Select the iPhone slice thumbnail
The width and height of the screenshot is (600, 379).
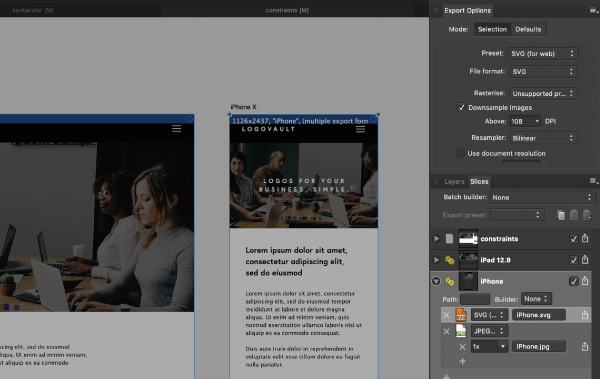pyautogui.click(x=468, y=281)
